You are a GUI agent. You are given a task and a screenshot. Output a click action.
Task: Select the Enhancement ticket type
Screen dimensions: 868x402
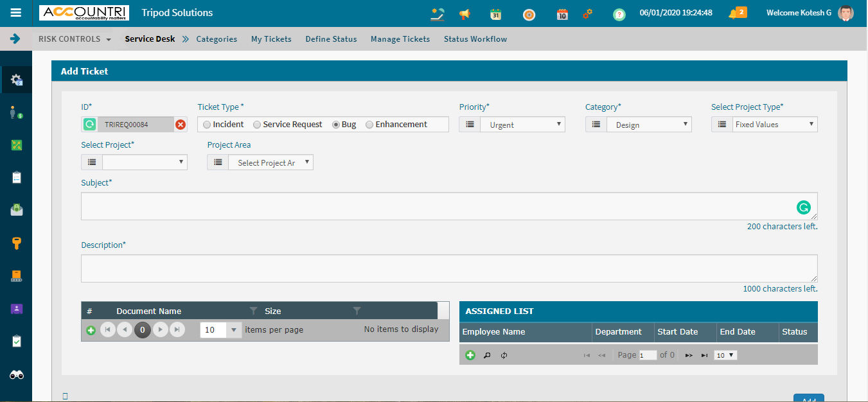pyautogui.click(x=369, y=125)
